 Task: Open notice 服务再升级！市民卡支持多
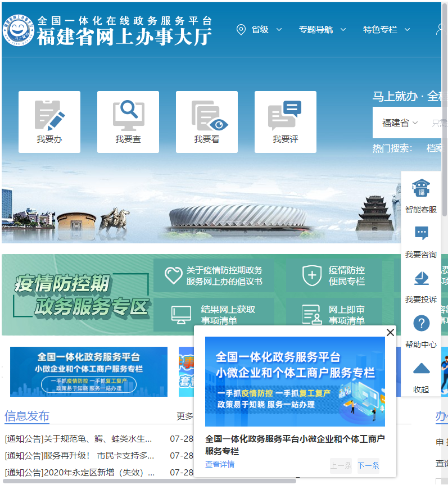(79, 456)
